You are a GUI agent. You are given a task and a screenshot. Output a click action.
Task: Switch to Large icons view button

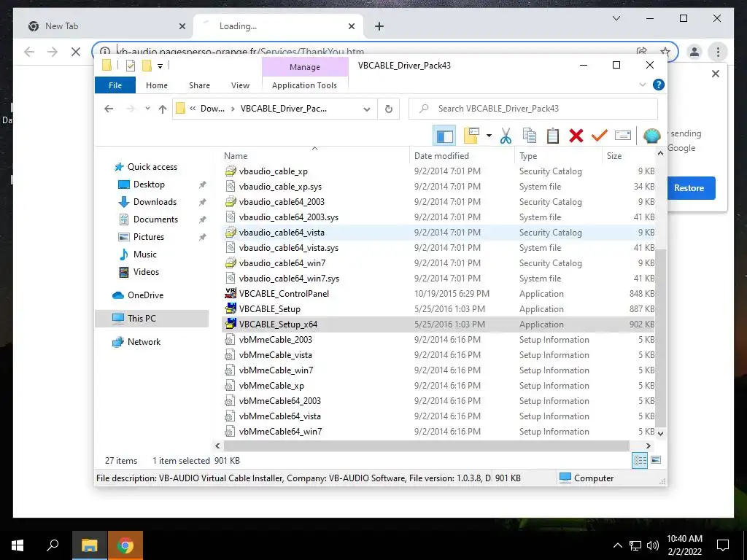[x=656, y=461]
